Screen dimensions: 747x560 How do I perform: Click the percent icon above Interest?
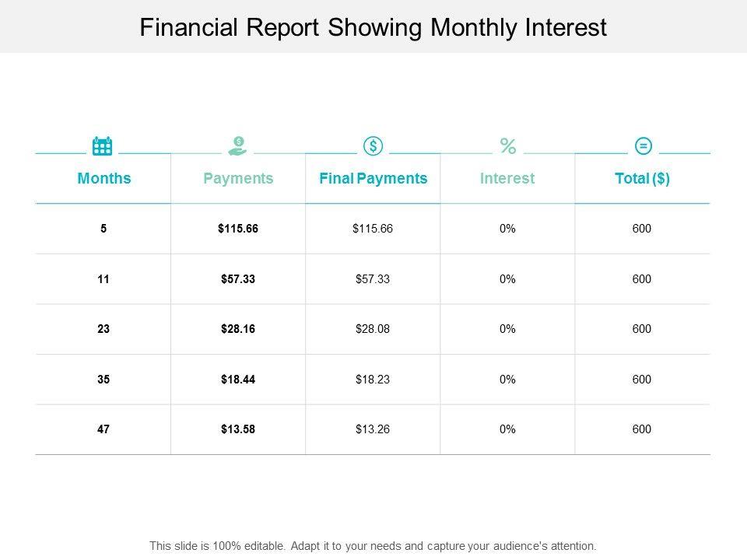(x=508, y=145)
